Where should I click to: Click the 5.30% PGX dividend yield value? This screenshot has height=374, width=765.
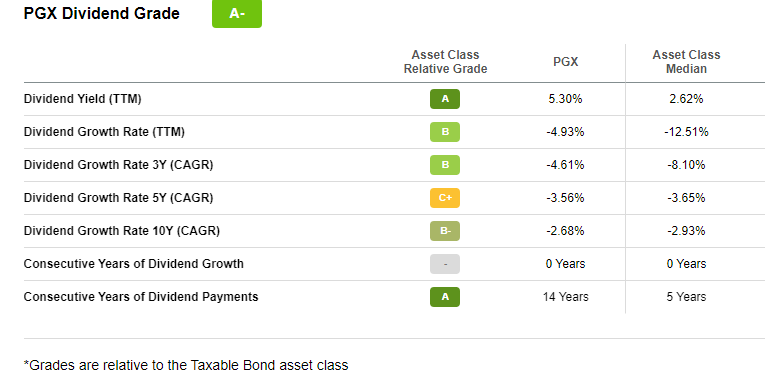coord(565,99)
